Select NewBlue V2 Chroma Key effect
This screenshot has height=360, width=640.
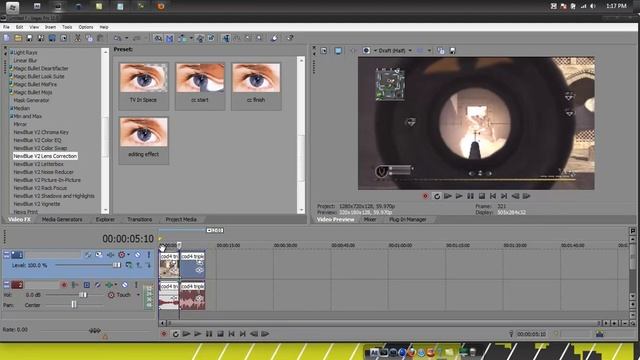tap(41, 132)
